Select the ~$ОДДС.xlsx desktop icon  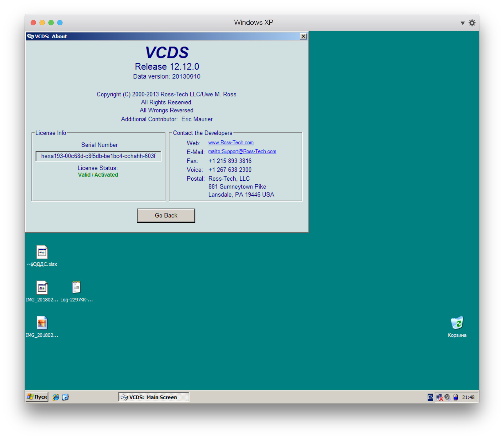point(42,256)
